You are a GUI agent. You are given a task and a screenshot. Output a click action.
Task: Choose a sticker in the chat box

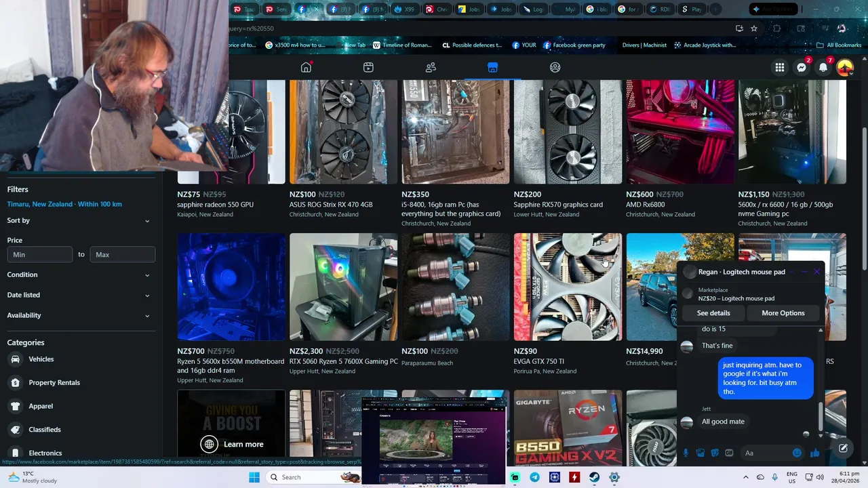pyautogui.click(x=715, y=453)
